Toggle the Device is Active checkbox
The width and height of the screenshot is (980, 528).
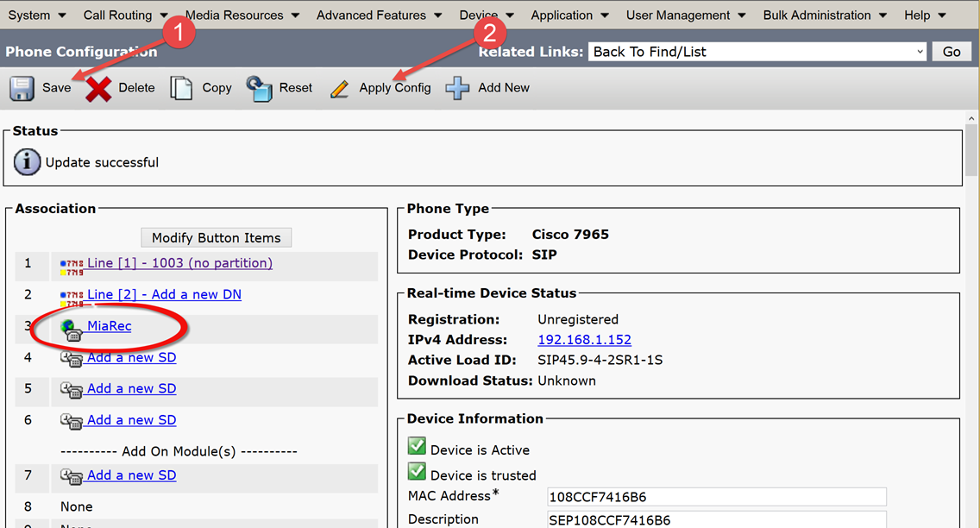coord(417,446)
